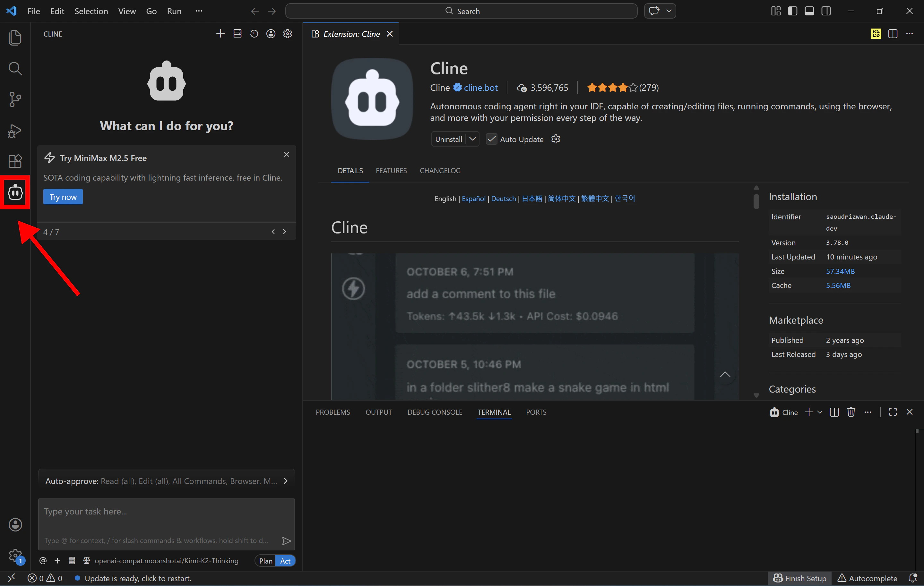The width and height of the screenshot is (924, 586).
Task: Open Run and Debug view
Action: [x=15, y=131]
